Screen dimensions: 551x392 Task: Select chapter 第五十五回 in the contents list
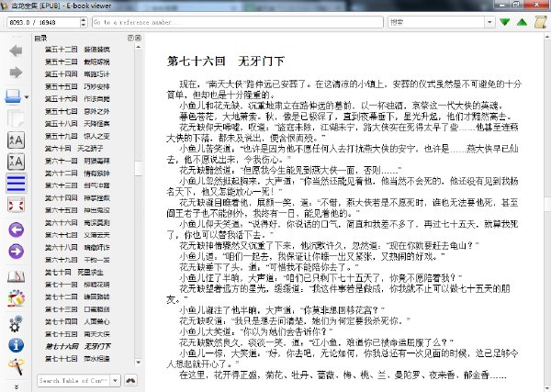click(x=77, y=86)
